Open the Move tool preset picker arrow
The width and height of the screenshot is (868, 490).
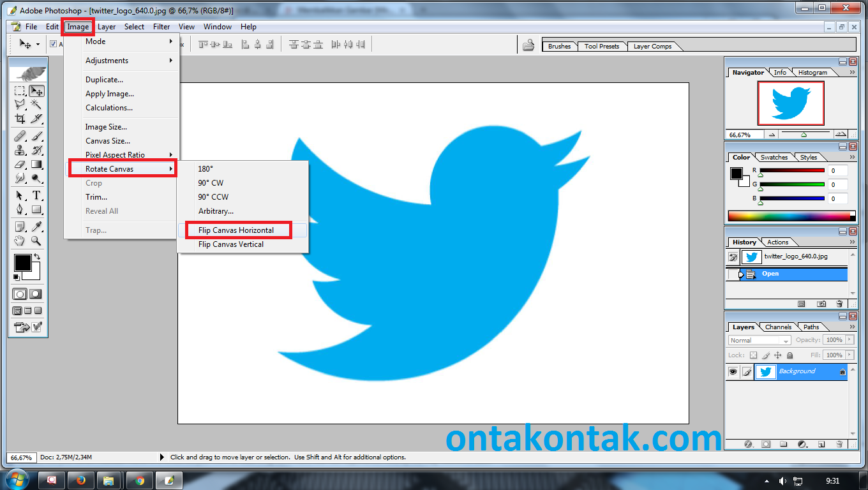38,44
